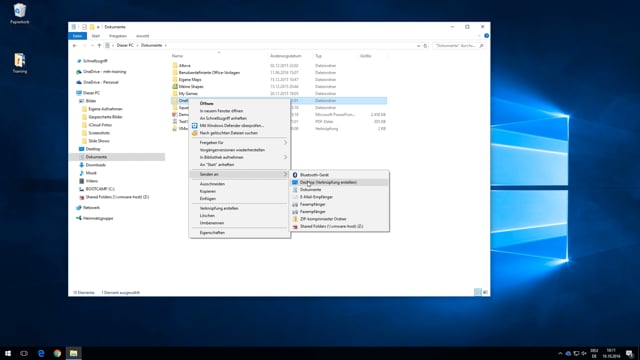Select Dieser PC in the navigation pane
Viewport: 640px width, 360px height.
[91, 93]
